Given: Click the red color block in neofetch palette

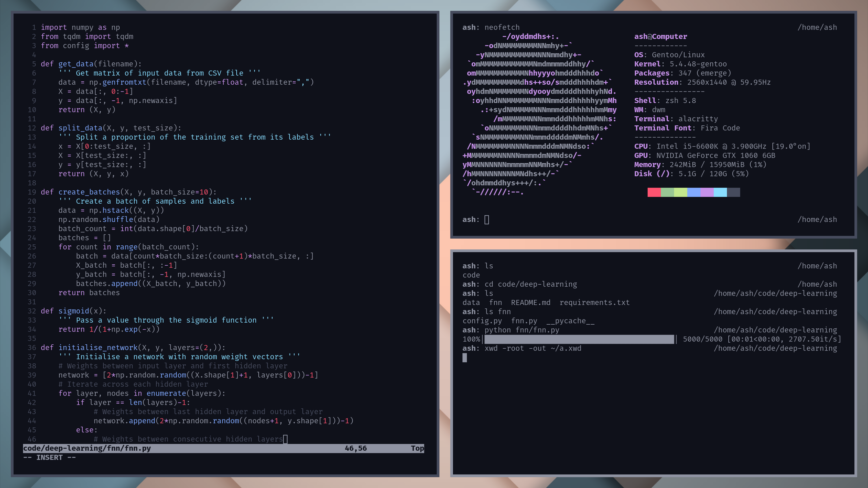Looking at the screenshot, I should click(654, 192).
